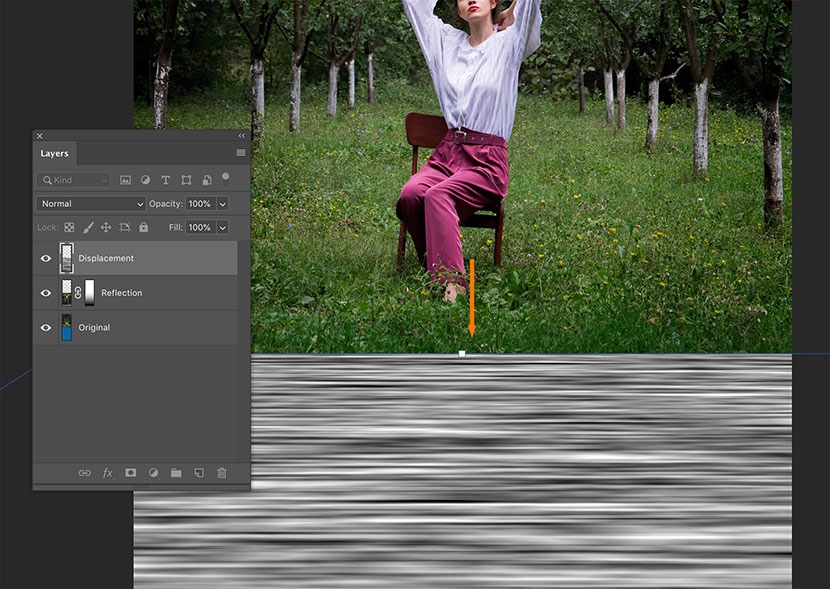Filter layers by type (T) icon
This screenshot has width=830, height=589.
(x=166, y=180)
